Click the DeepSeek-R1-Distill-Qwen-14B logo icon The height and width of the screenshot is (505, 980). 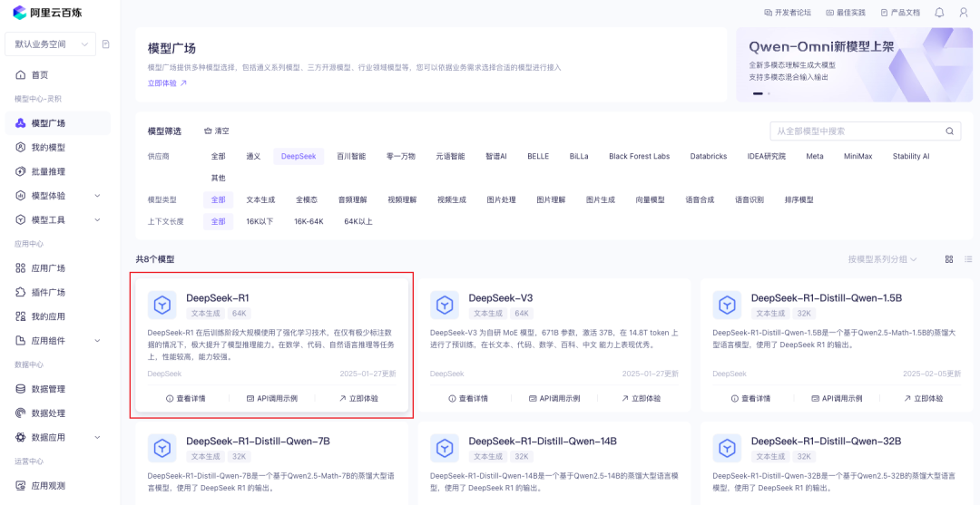pyautogui.click(x=445, y=448)
